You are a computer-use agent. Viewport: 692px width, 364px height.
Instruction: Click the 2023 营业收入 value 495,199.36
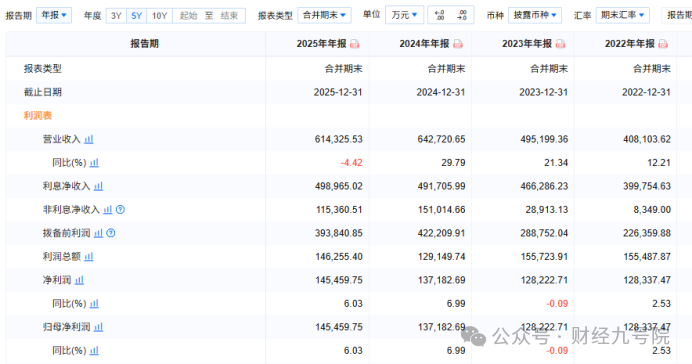pos(544,139)
